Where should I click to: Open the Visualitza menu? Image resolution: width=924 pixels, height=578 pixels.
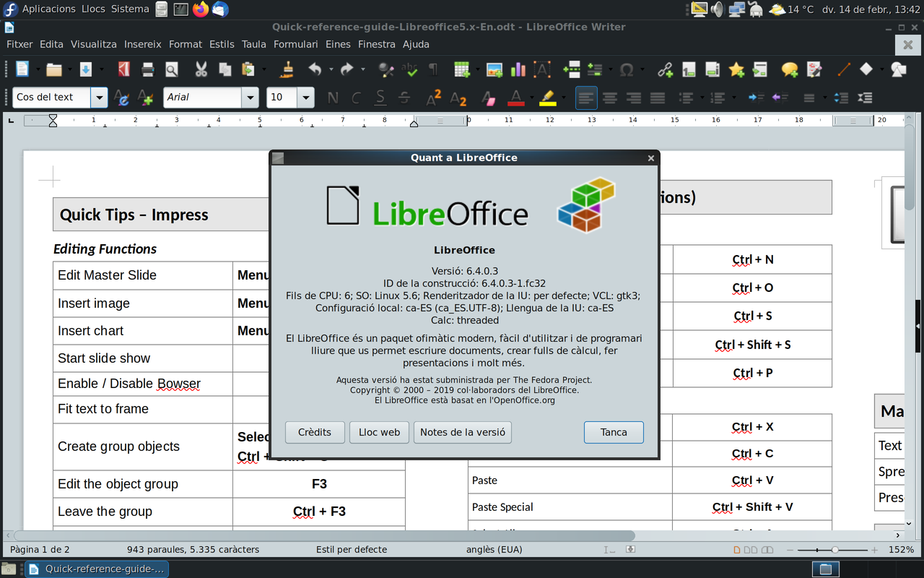coord(94,44)
